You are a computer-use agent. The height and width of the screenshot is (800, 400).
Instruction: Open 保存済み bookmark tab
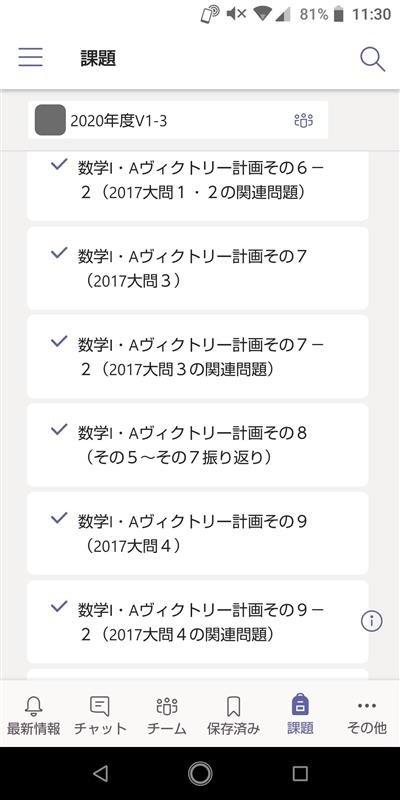(233, 716)
